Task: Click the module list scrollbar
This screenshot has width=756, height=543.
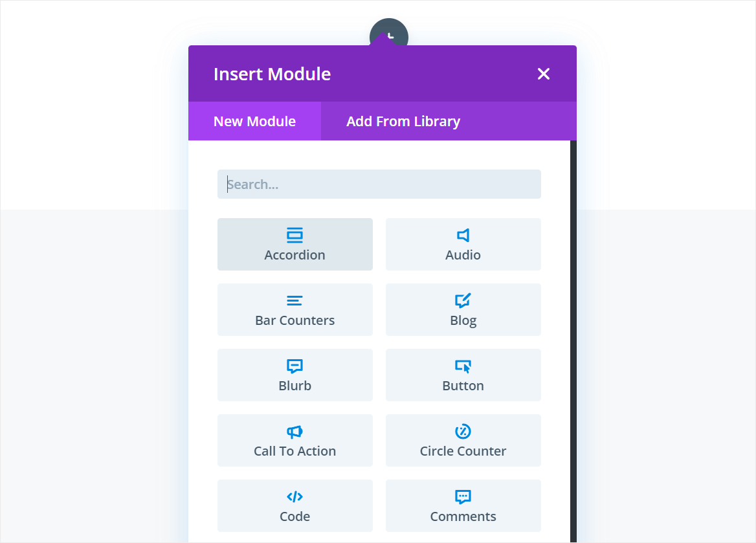Action: coord(572,324)
